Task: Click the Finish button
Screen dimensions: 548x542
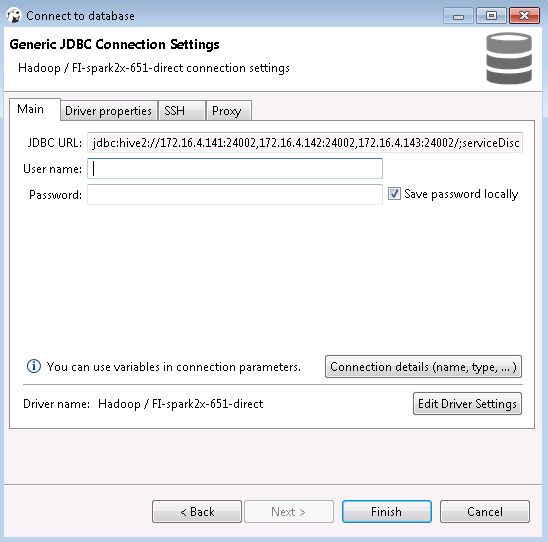Action: (x=387, y=512)
